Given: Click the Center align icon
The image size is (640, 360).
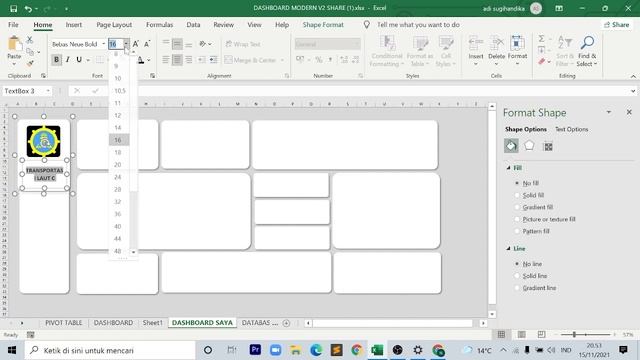Looking at the screenshot, I should [177, 60].
